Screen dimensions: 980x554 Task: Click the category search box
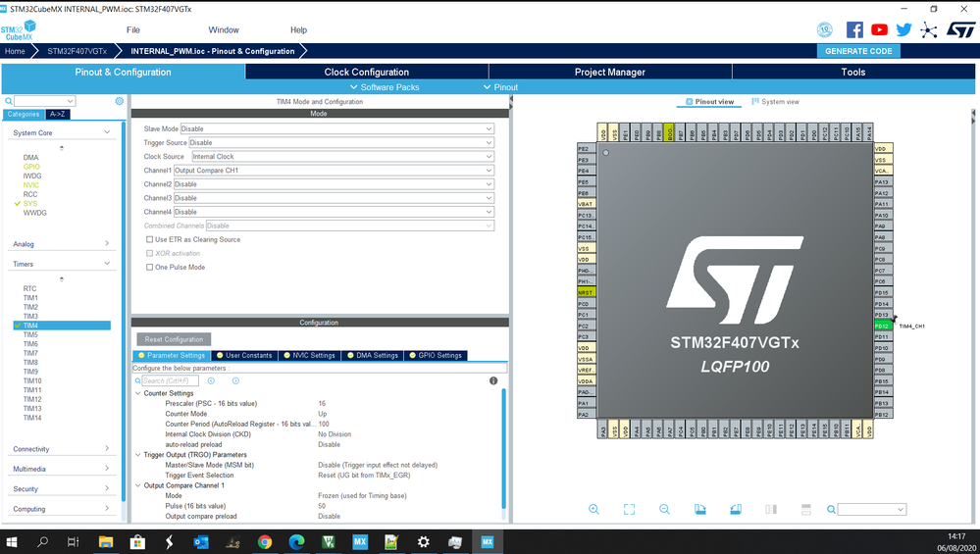pos(44,101)
